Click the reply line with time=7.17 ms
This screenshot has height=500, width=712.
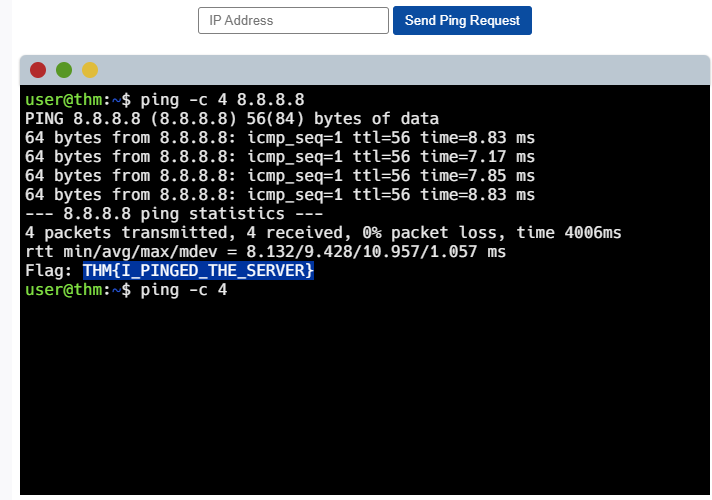pos(280,157)
